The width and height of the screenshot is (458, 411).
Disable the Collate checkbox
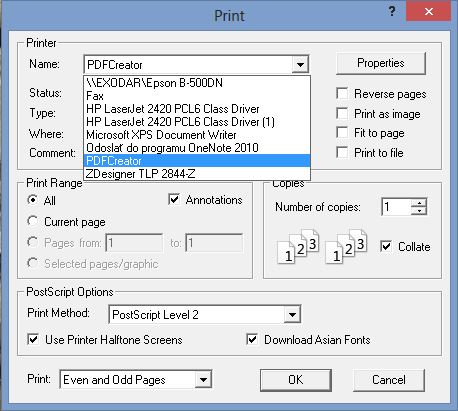click(386, 247)
